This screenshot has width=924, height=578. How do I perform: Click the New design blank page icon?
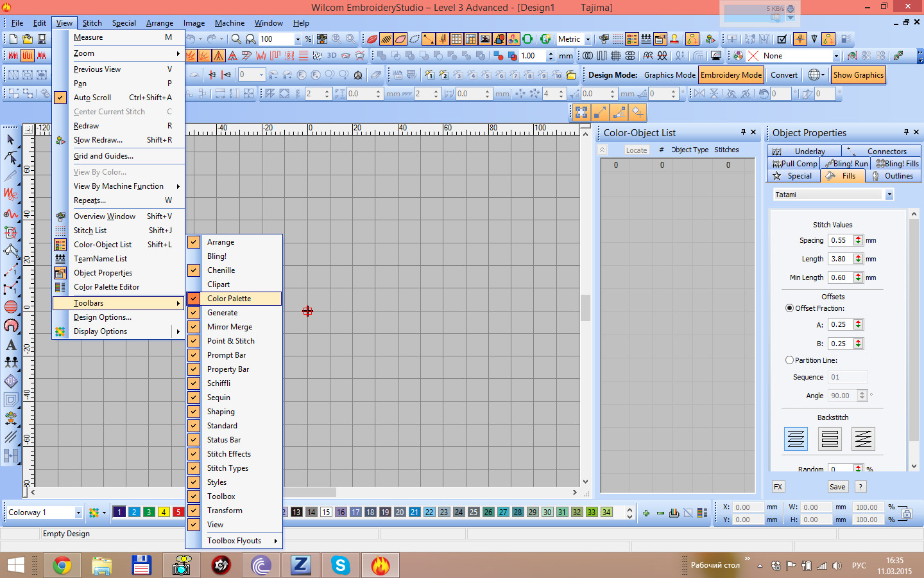pos(13,39)
